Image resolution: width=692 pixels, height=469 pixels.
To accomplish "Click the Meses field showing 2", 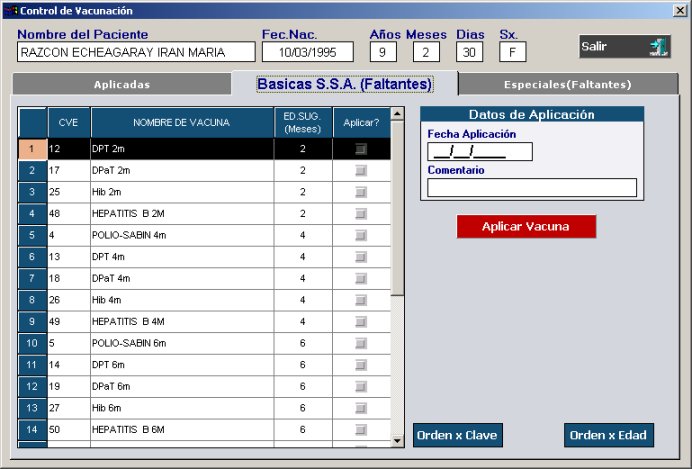I will [x=426, y=52].
